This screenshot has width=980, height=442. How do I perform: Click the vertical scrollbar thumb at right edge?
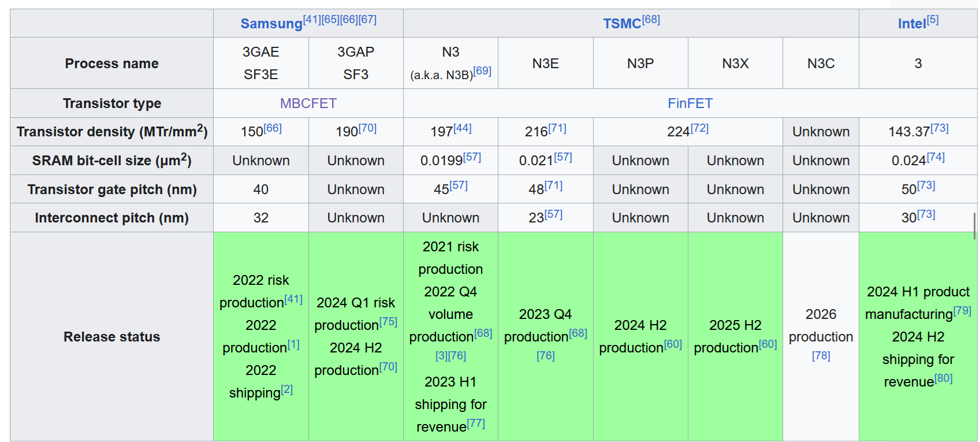pos(975,226)
